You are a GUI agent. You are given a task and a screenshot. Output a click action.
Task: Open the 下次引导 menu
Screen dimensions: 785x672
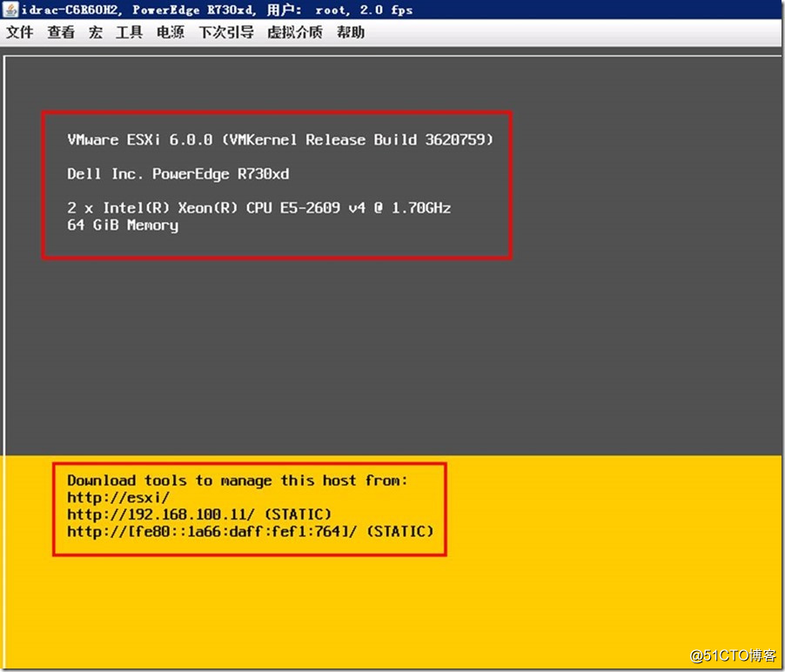tap(225, 33)
